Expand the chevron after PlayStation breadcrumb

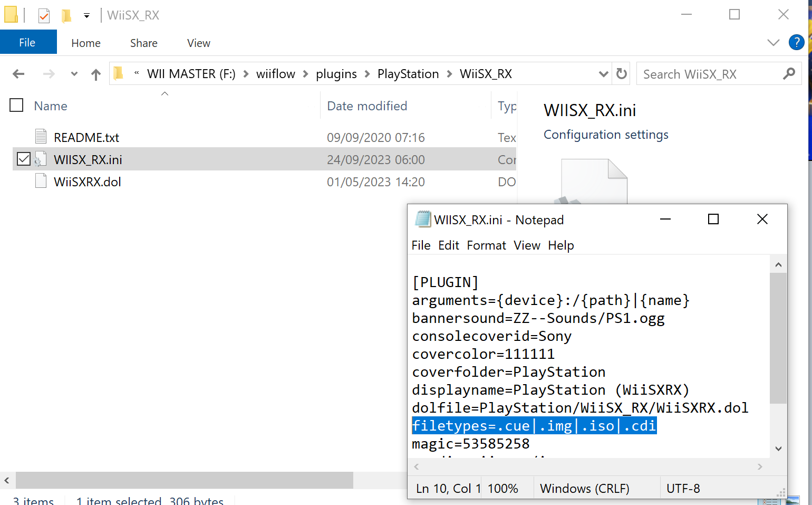(x=450, y=74)
